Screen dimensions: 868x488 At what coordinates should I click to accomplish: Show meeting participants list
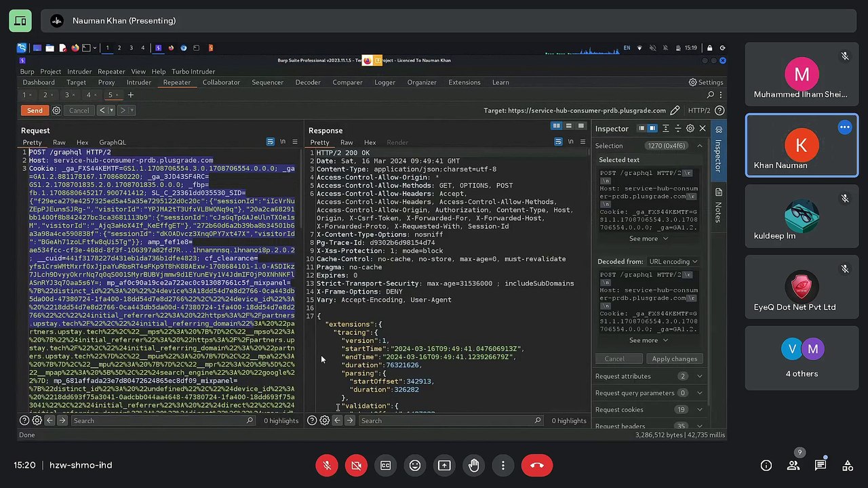click(793, 465)
